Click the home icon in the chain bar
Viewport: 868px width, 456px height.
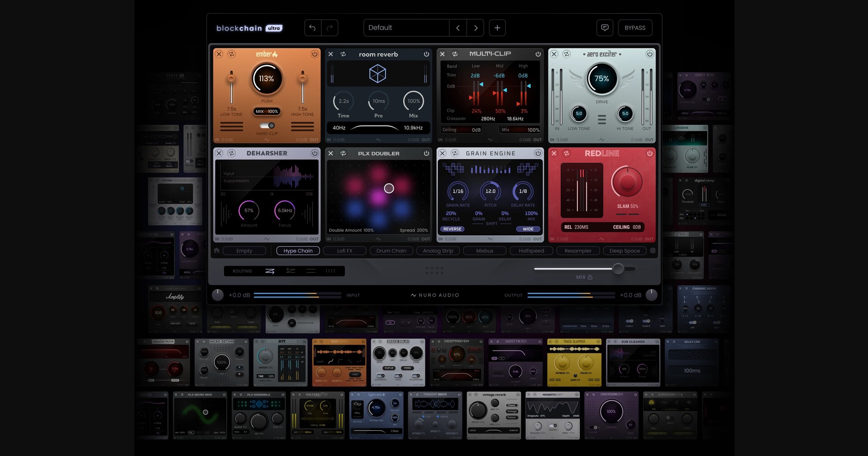coord(217,250)
